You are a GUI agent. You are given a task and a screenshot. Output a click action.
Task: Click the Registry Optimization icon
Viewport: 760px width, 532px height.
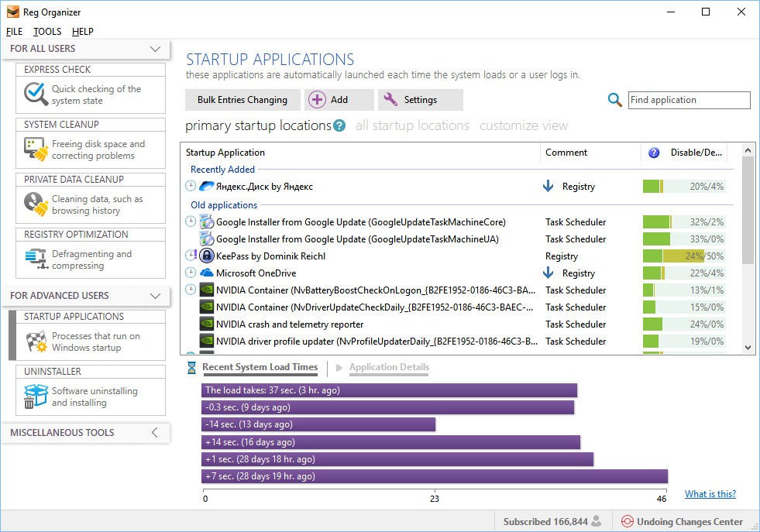(x=36, y=259)
